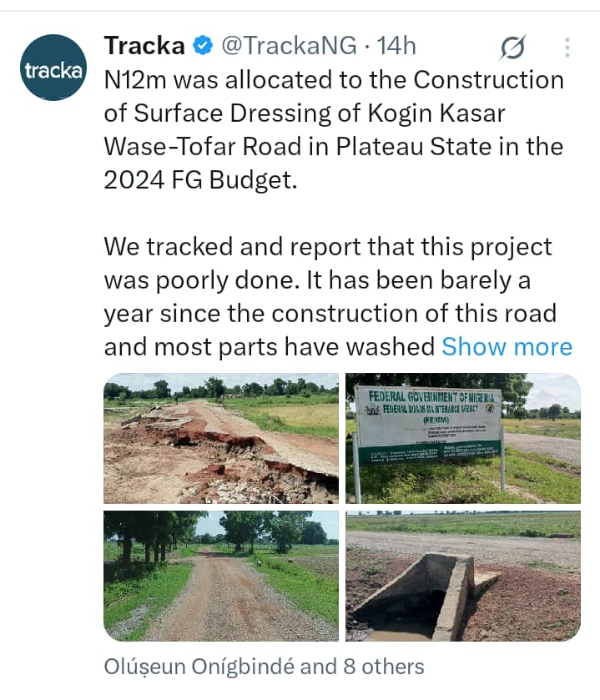This screenshot has width=600, height=700.
Task: Open the eroded road photo
Action: [221, 437]
